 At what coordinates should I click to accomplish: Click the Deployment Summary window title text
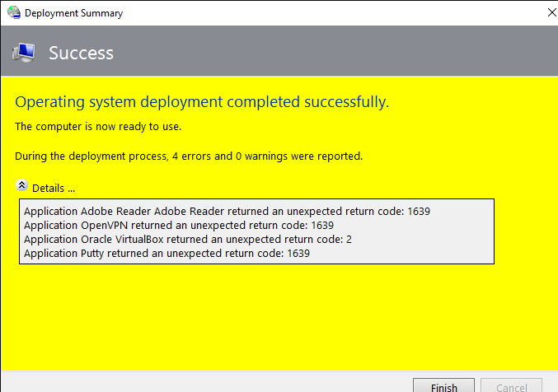[x=73, y=13]
